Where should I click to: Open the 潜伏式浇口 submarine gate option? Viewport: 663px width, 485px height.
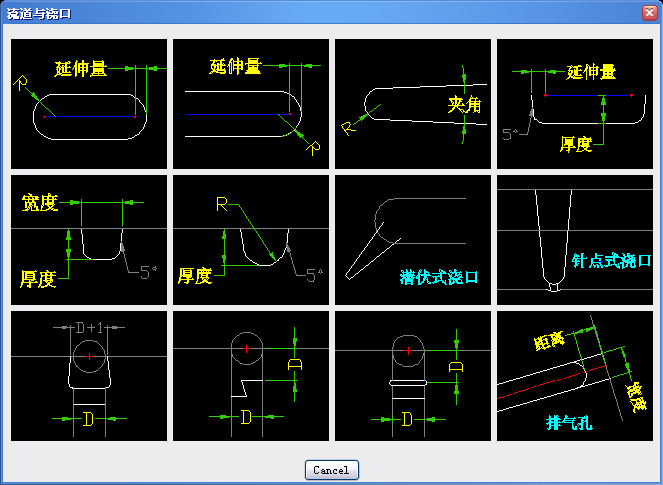(413, 240)
